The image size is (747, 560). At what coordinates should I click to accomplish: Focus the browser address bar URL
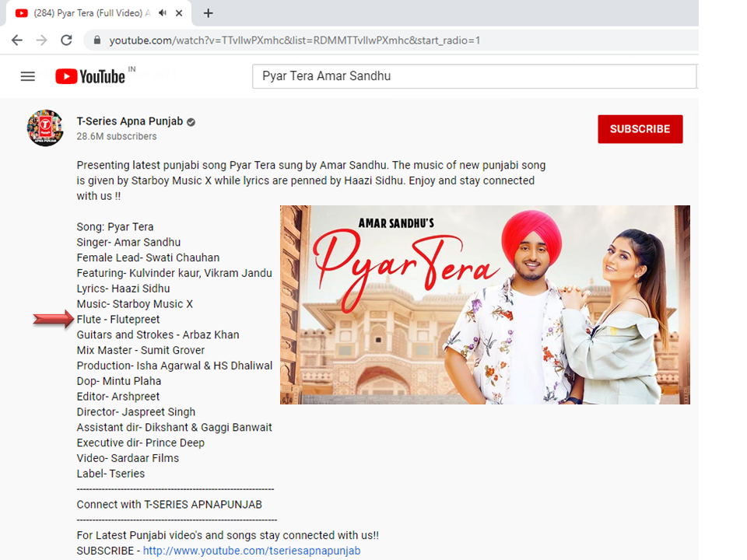point(294,40)
